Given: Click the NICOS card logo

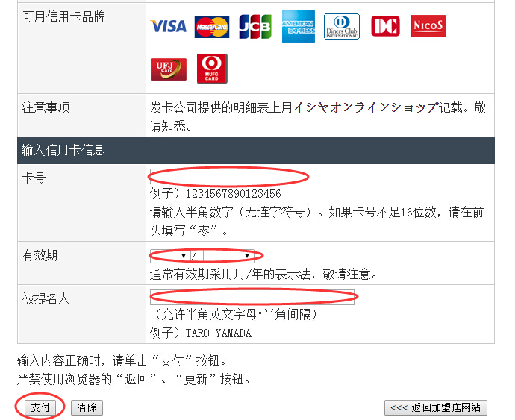Looking at the screenshot, I should (428, 27).
